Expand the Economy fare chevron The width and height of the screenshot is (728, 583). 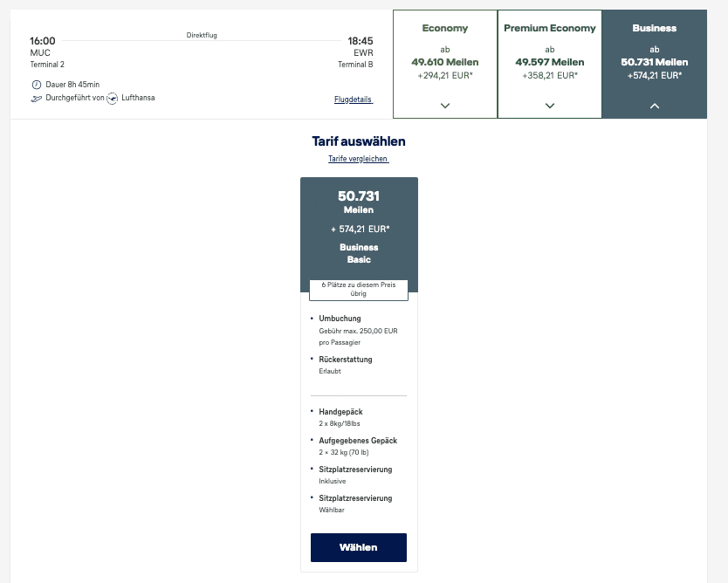pos(445,106)
